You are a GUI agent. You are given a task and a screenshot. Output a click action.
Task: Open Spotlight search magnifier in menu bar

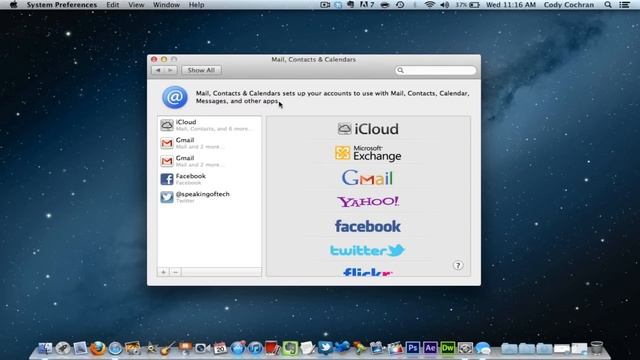point(608,5)
